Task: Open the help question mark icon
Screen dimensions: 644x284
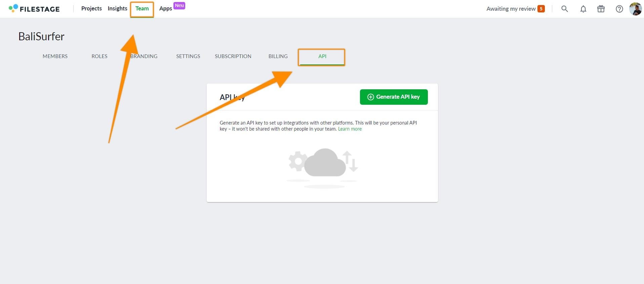Action: tap(619, 9)
